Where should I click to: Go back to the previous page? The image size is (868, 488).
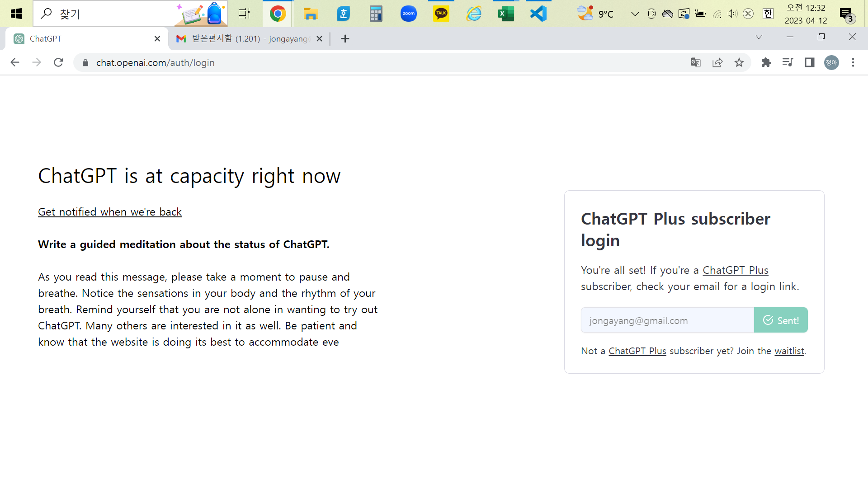(x=15, y=62)
